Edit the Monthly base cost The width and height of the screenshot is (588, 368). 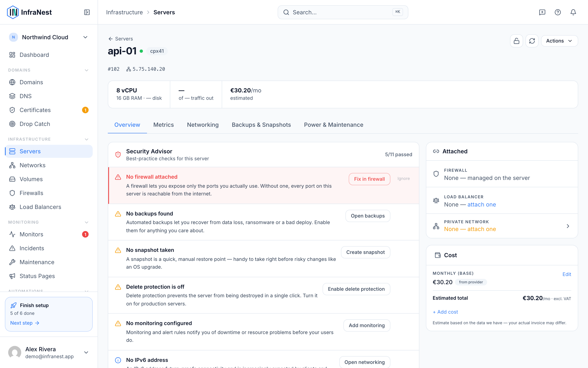tap(567, 274)
